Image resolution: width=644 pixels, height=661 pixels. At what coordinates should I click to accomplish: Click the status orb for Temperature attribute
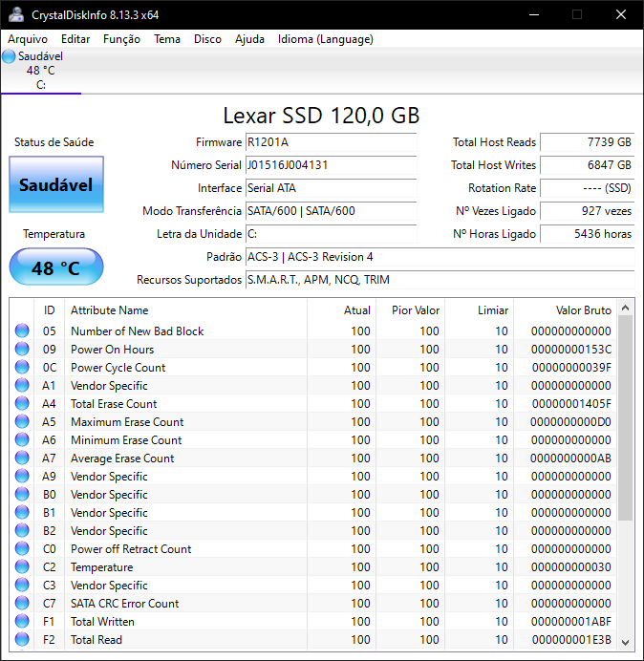[22, 566]
